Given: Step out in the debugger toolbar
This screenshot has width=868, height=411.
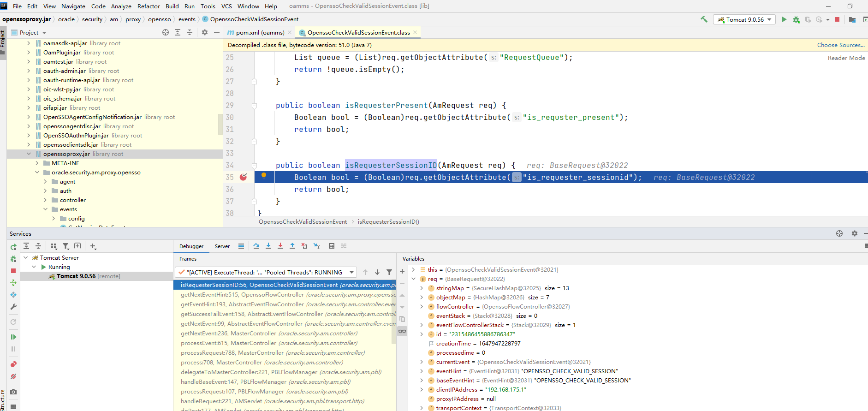Looking at the screenshot, I should click(x=292, y=246).
